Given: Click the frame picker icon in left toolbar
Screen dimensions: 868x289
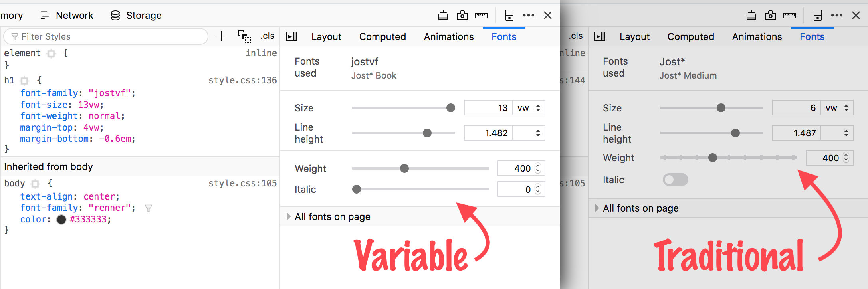Looking at the screenshot, I should click(443, 16).
